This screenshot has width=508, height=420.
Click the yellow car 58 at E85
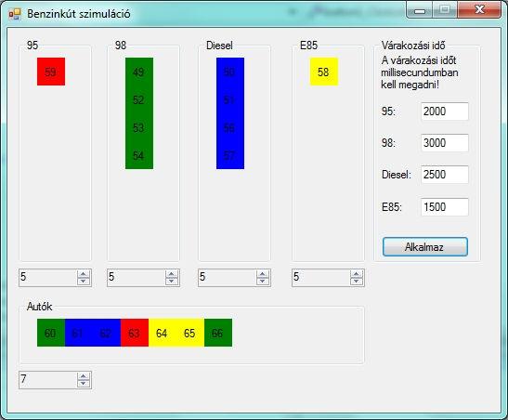point(324,72)
